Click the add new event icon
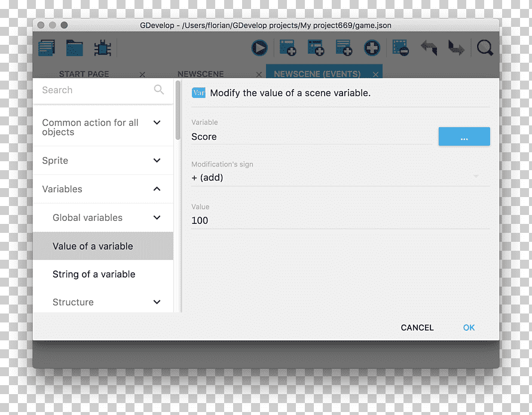Viewport: 532px width, 415px height. tap(288, 48)
